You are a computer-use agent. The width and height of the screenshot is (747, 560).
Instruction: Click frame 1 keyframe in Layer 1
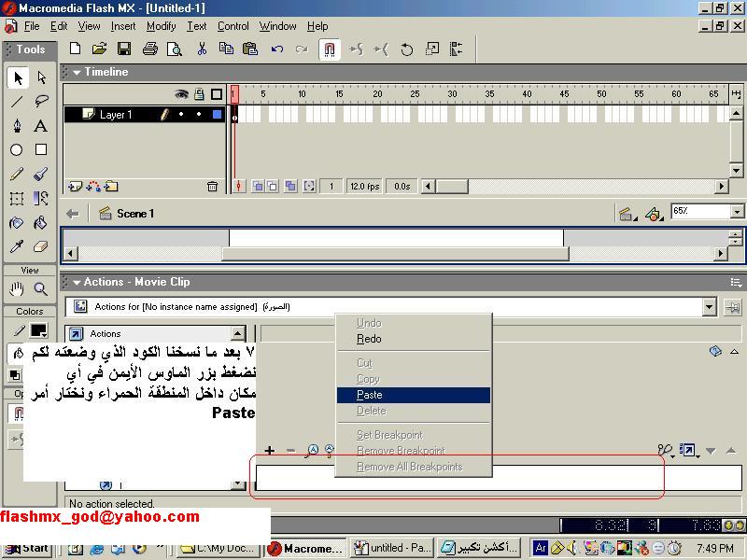tap(234, 114)
